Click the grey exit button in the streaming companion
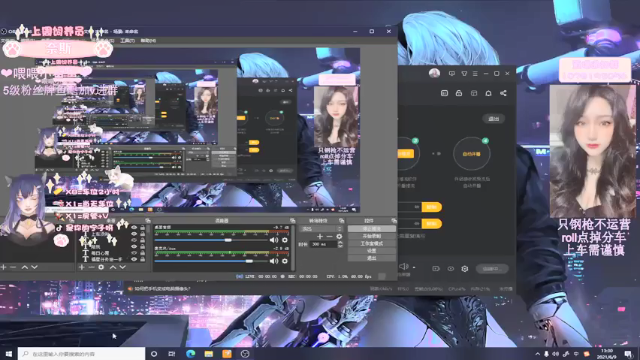 point(493,119)
